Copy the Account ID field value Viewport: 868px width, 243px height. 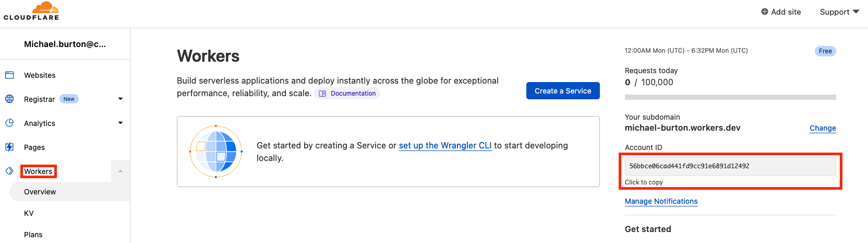(730, 166)
